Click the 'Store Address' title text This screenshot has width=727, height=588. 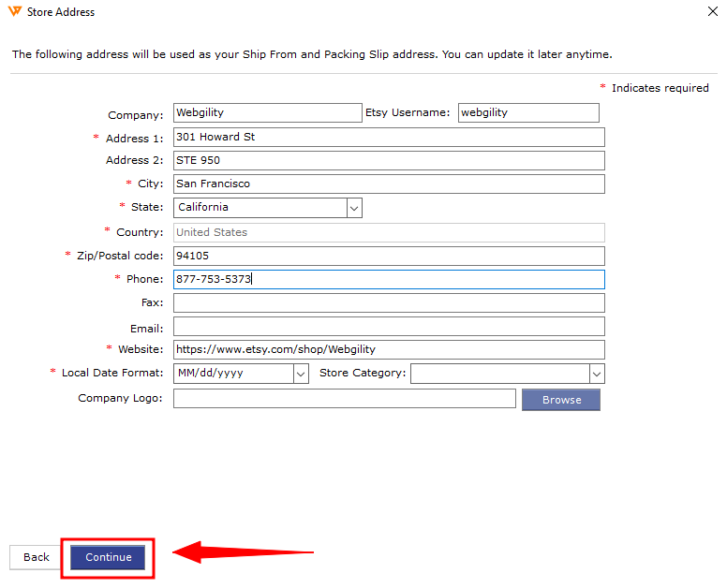[x=61, y=12]
